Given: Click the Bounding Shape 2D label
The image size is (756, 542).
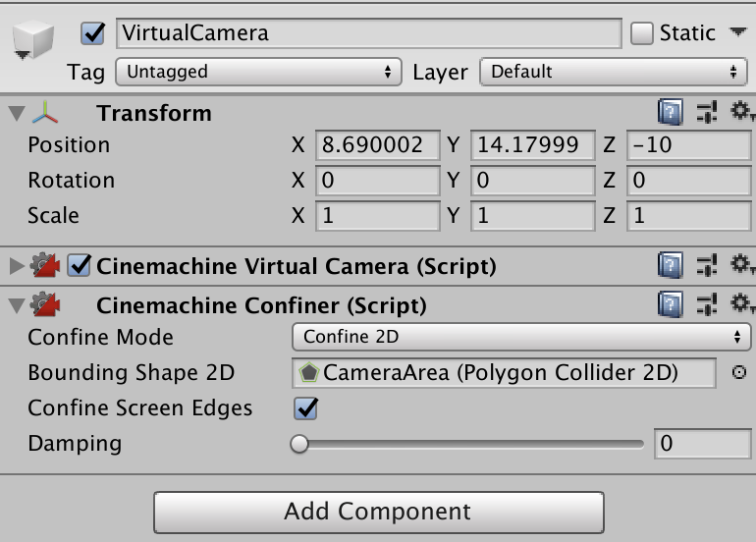Looking at the screenshot, I should pyautogui.click(x=132, y=373).
